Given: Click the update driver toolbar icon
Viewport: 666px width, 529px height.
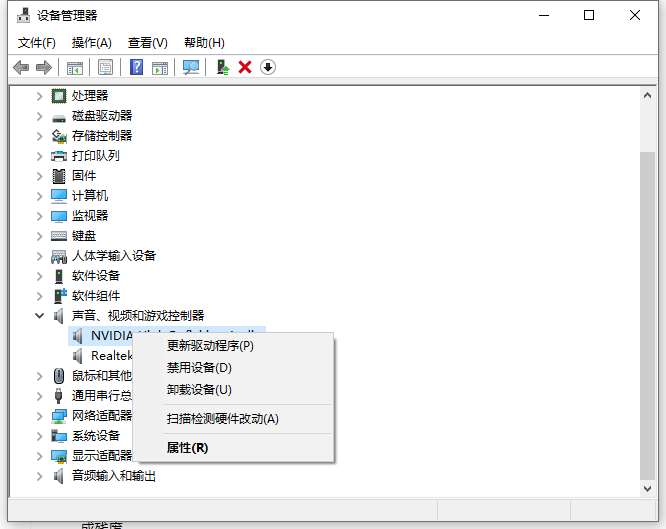Looking at the screenshot, I should coord(223,67).
